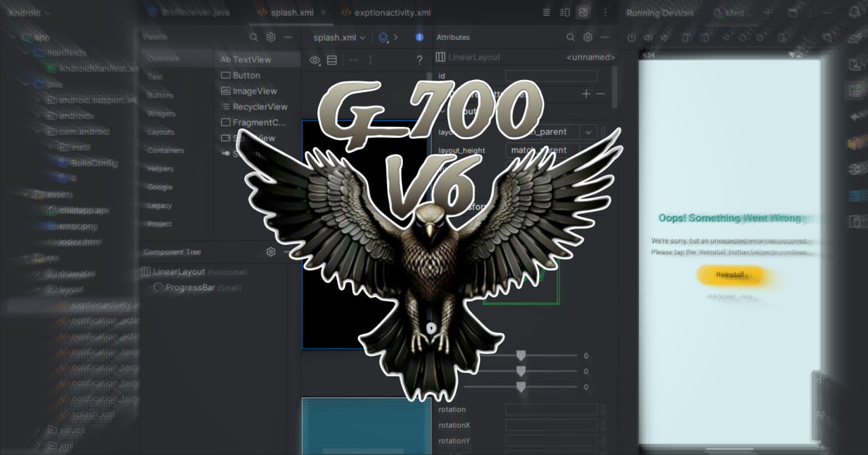The width and height of the screenshot is (868, 455).
Task: Click emulator home circle button
Action: [743, 38]
